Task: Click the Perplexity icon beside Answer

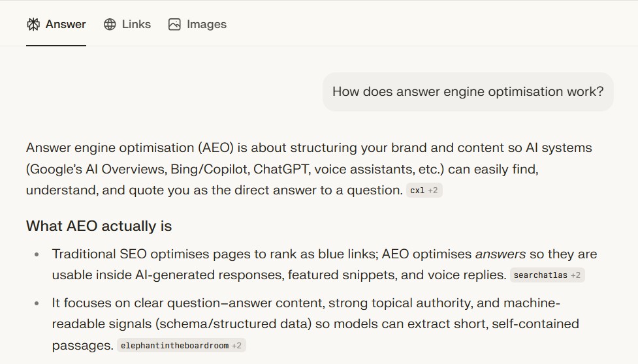Action: (33, 25)
